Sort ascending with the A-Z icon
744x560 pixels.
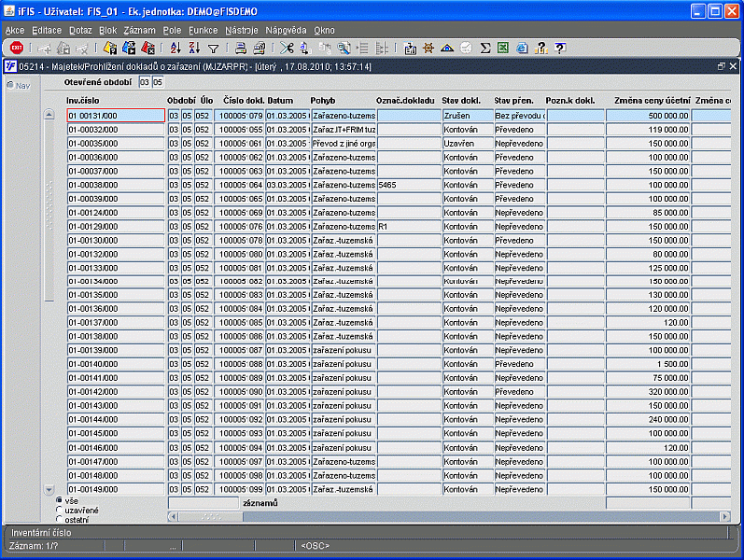[x=175, y=48]
